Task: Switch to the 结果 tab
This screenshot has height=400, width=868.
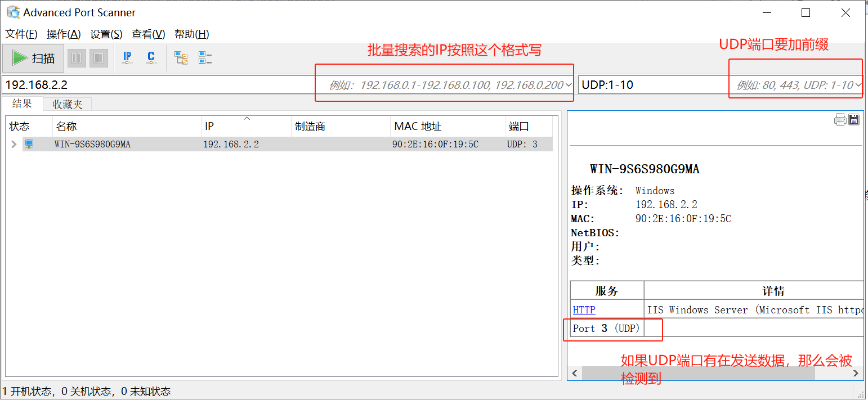Action: [23, 104]
